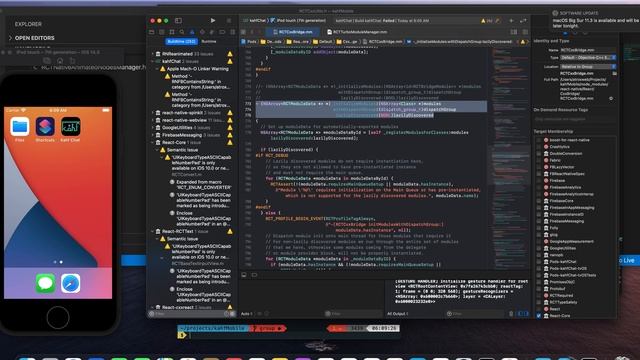Click RCTCxxBridge.mm in the jump bar
Image resolution: width=640 pixels, height=360 pixels.
(381, 42)
